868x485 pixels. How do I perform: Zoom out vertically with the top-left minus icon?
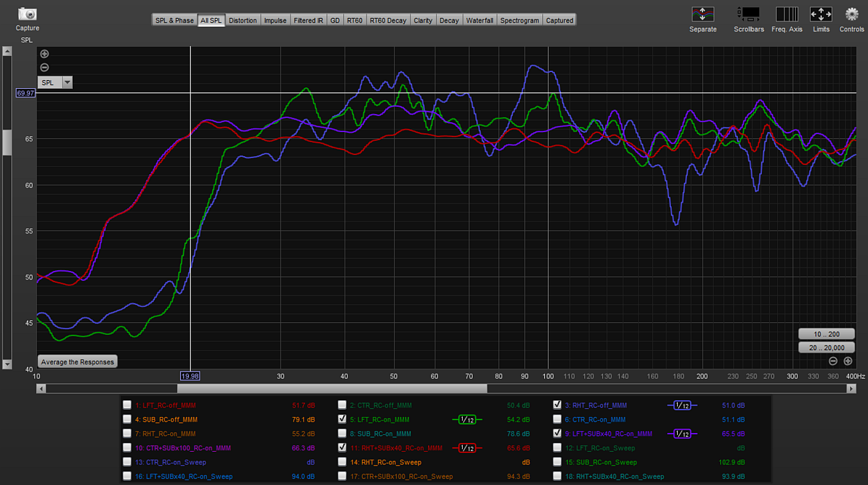coord(44,67)
